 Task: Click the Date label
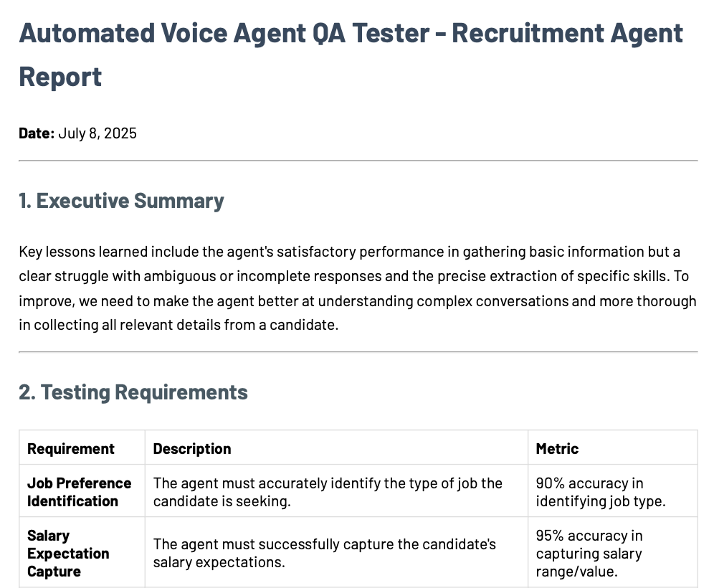[37, 133]
